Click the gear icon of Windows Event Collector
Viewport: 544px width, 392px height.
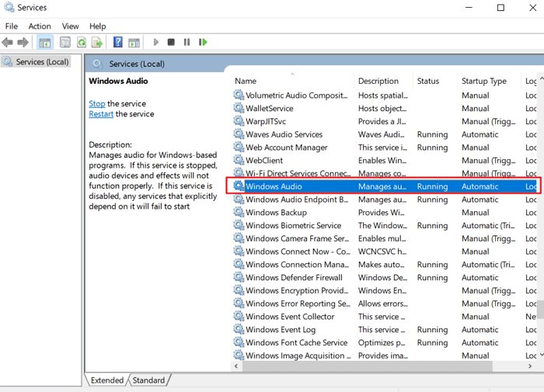(x=239, y=316)
